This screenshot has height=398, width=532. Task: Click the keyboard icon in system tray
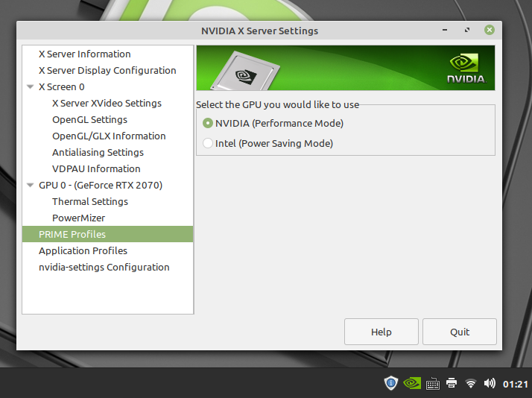point(432,384)
